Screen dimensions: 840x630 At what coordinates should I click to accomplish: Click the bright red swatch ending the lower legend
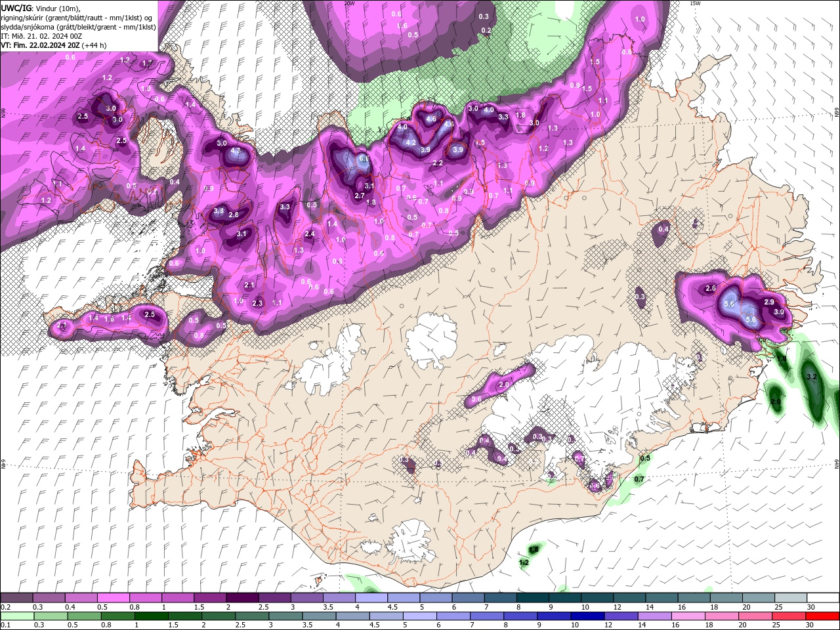tap(822, 616)
